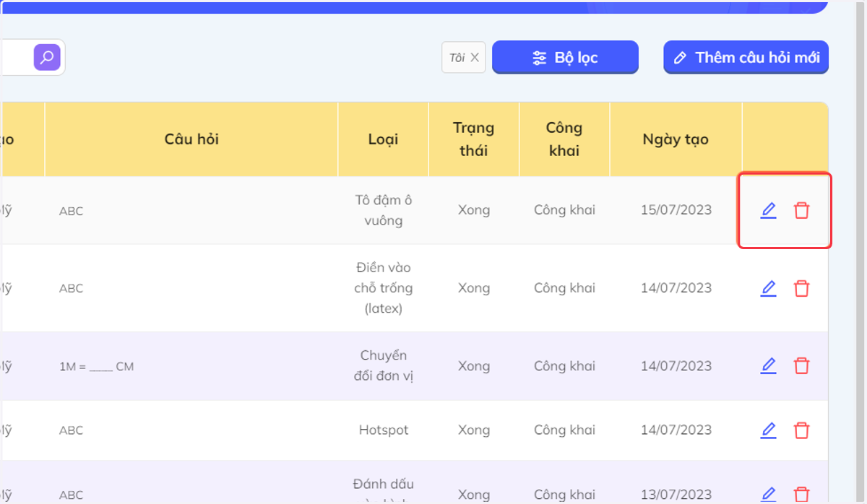The image size is (867, 504).
Task: Edit the Hotspot question row
Action: 769,430
